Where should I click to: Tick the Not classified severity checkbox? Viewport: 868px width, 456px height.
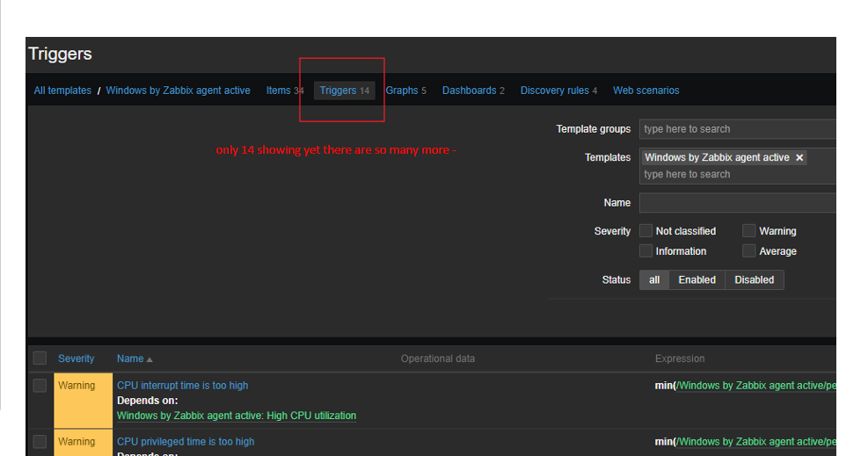tap(646, 230)
